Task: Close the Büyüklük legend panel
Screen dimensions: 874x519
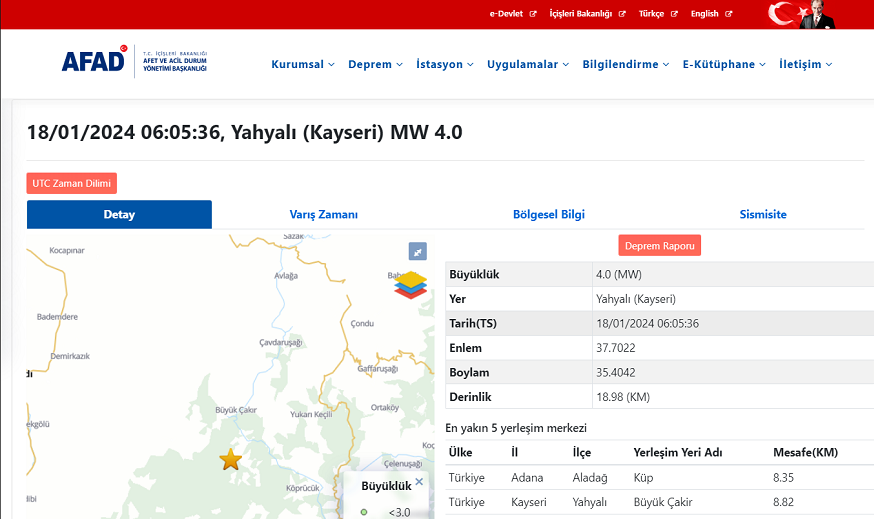Action: [x=419, y=482]
